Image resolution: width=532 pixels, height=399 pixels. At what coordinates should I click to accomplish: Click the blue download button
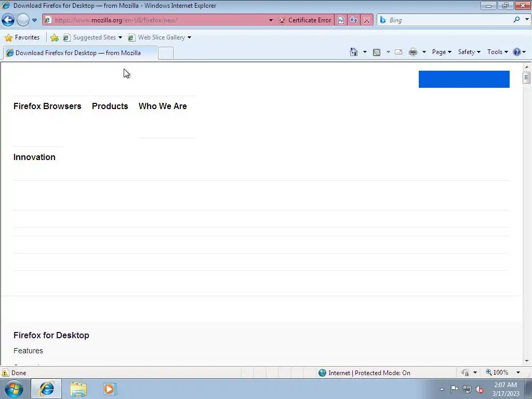click(464, 79)
